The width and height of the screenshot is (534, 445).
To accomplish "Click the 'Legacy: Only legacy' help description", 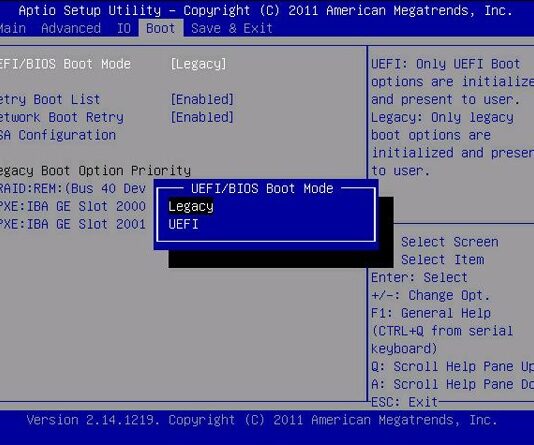I will [x=442, y=117].
